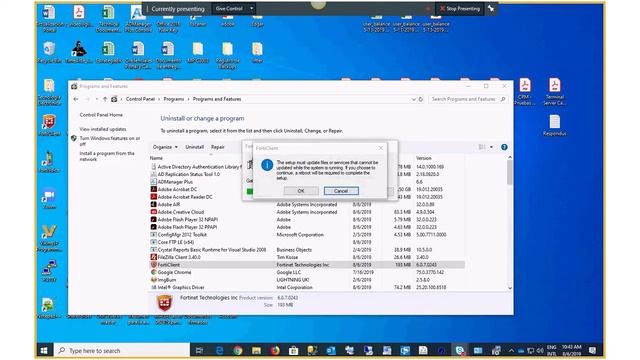The height and width of the screenshot is (360, 640).
Task: Go back with the Explorer back arrow
Action: (76, 99)
